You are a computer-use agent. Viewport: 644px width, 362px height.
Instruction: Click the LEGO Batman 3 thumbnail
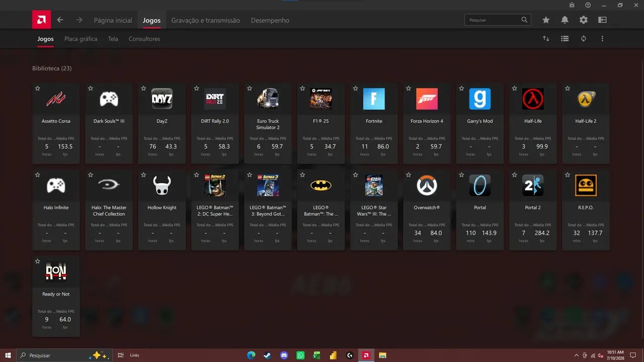pyautogui.click(x=268, y=186)
